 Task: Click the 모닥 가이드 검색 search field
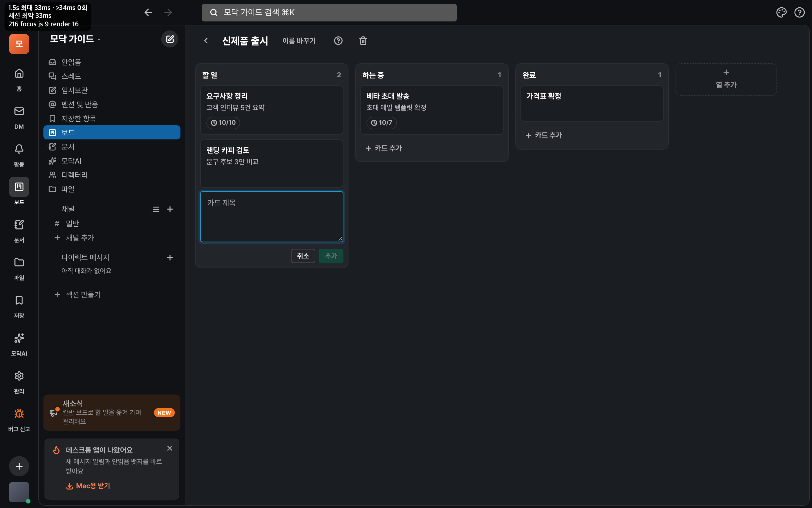pyautogui.click(x=329, y=12)
